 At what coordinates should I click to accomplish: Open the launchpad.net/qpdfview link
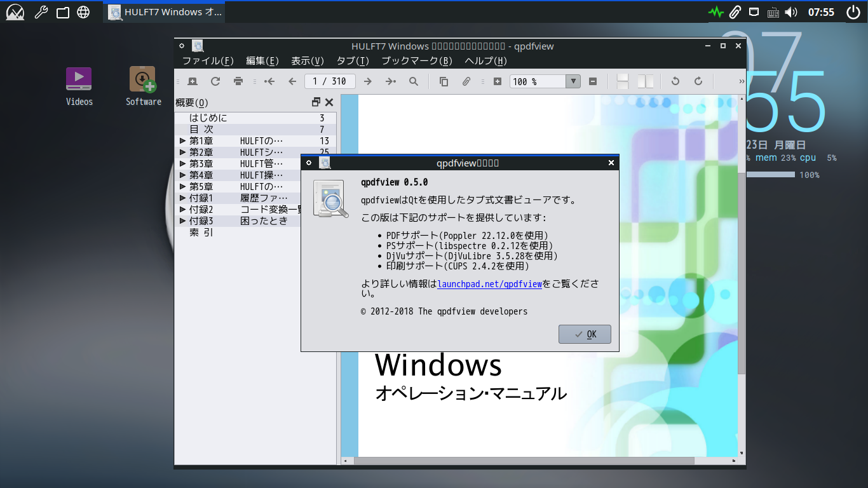pyautogui.click(x=489, y=284)
